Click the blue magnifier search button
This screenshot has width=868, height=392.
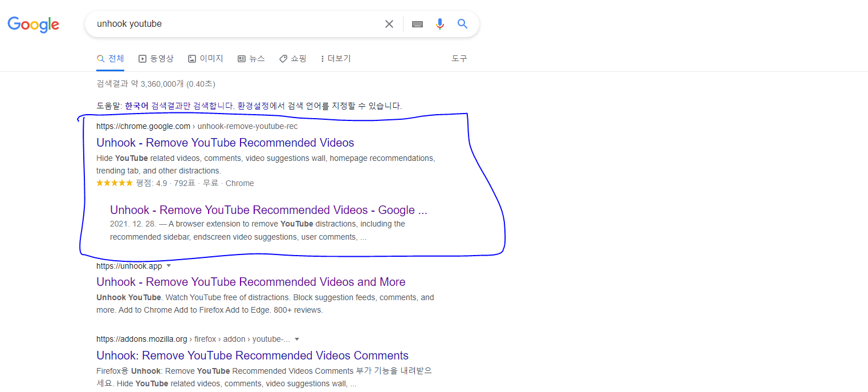tap(462, 24)
